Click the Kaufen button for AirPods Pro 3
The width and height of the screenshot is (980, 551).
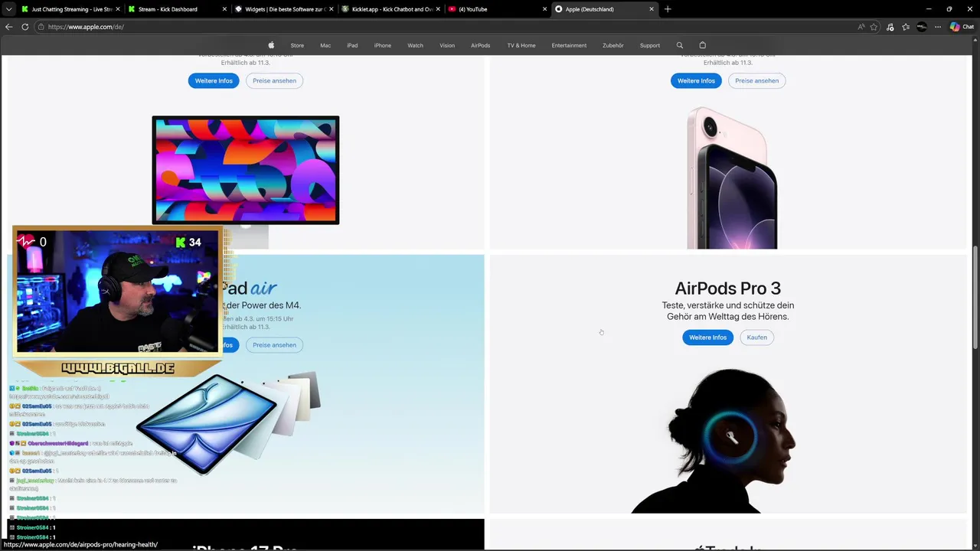756,337
